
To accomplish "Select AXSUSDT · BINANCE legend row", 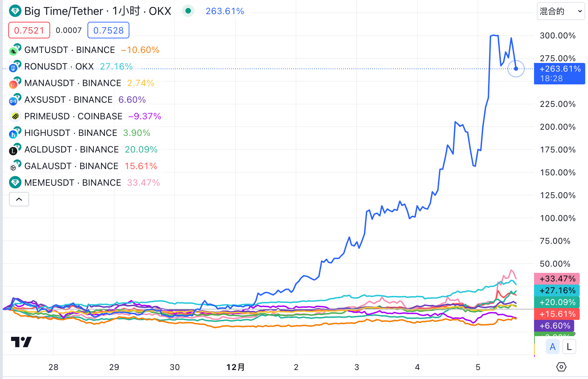I will (77, 100).
